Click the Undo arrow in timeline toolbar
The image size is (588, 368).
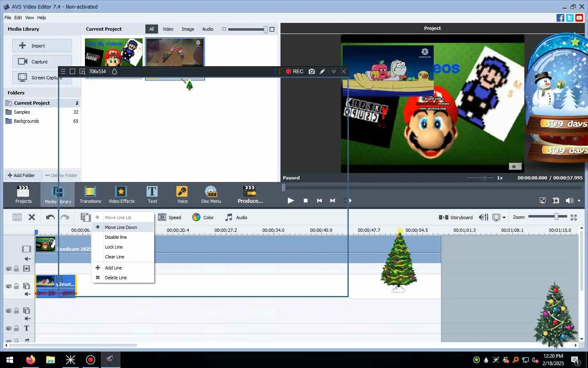pos(50,218)
